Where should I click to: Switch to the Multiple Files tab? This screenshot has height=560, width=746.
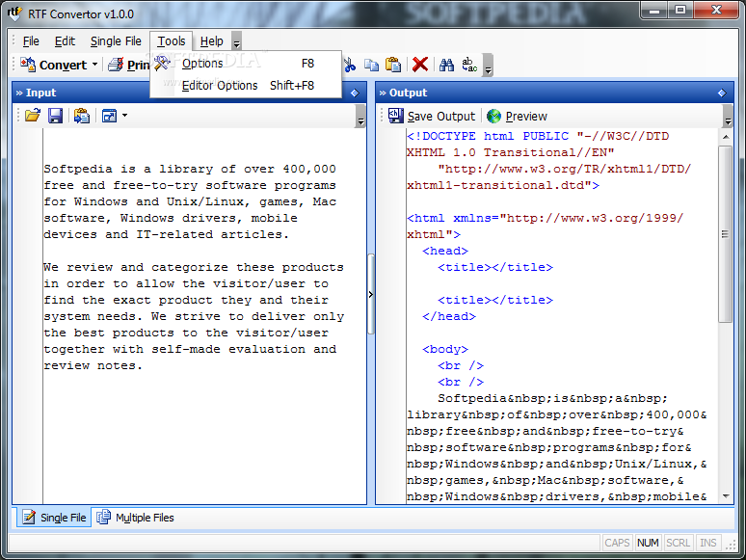[135, 518]
